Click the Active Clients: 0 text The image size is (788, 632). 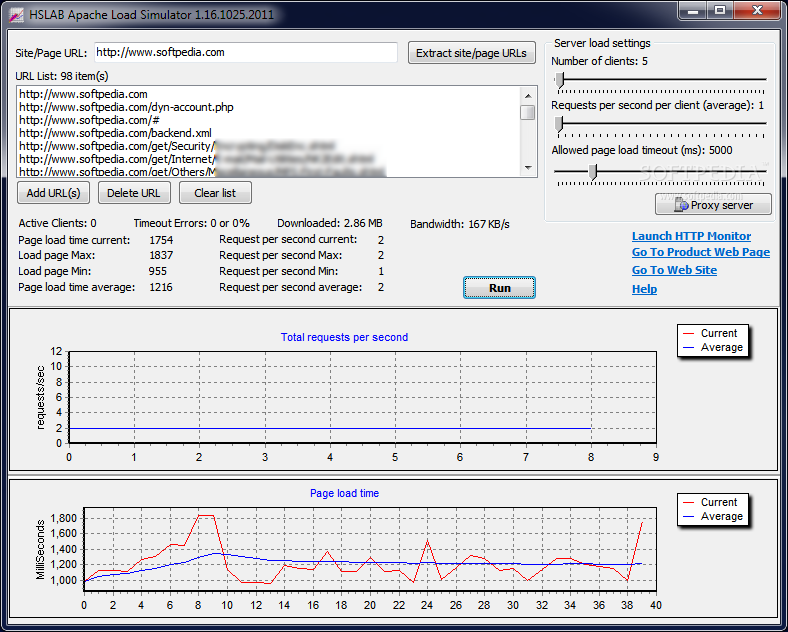point(57,223)
